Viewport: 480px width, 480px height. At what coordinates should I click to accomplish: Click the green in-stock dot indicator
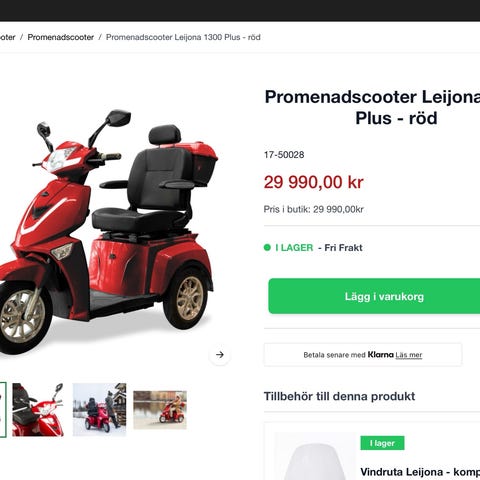click(x=267, y=247)
